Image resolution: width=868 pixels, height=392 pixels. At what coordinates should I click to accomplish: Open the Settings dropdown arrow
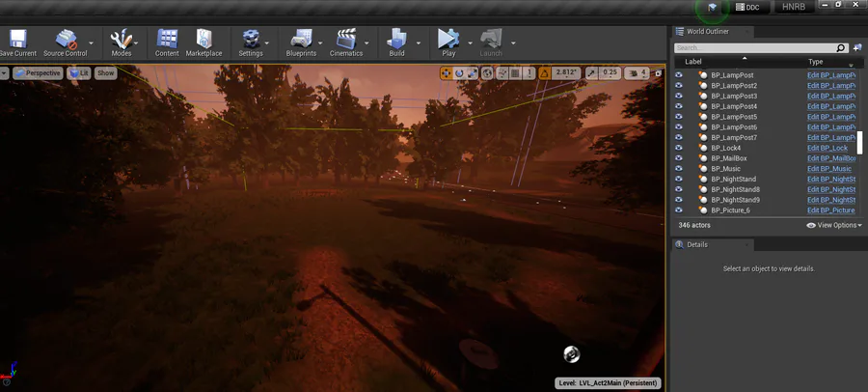[x=266, y=42]
